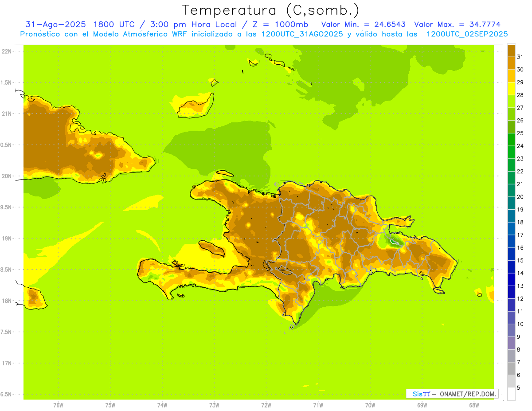
Task: Click "3:00 pm Hora Local" text
Action: [193, 24]
